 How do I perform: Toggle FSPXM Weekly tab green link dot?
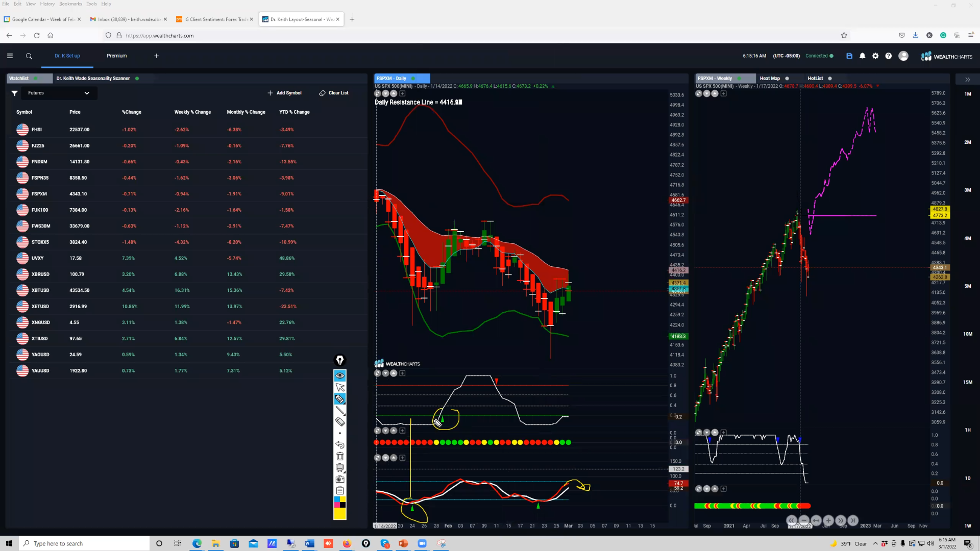coord(739,79)
